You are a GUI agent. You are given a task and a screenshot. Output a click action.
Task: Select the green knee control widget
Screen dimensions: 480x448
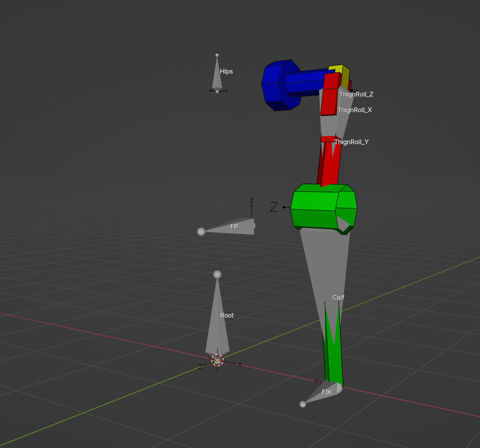[323, 206]
